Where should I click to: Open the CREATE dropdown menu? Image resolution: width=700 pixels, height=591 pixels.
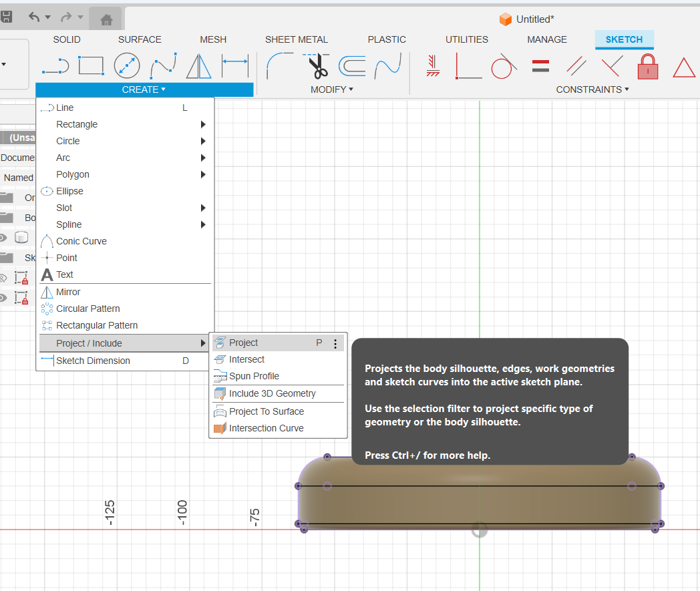tap(144, 89)
